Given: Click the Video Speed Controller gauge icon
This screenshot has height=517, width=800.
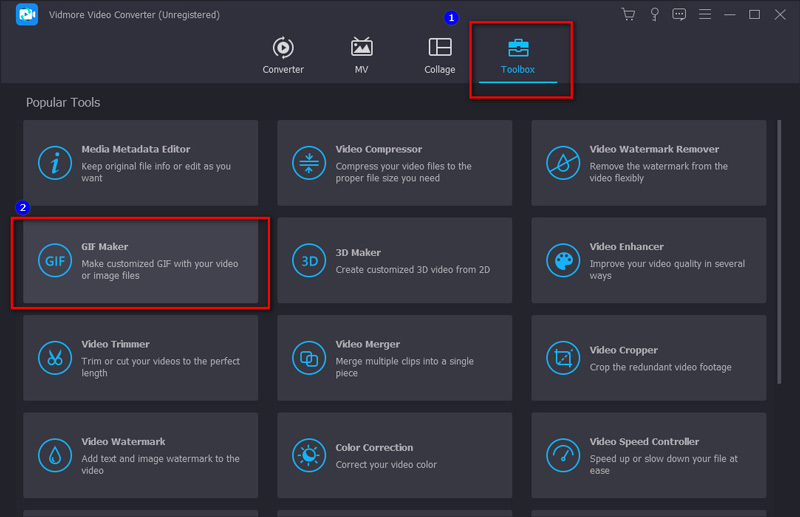Looking at the screenshot, I should coord(563,456).
